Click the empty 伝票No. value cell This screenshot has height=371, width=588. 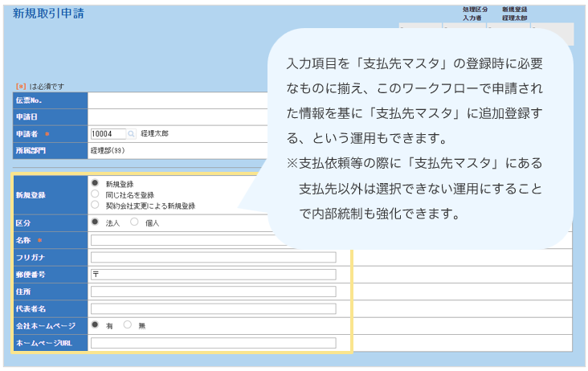click(177, 100)
